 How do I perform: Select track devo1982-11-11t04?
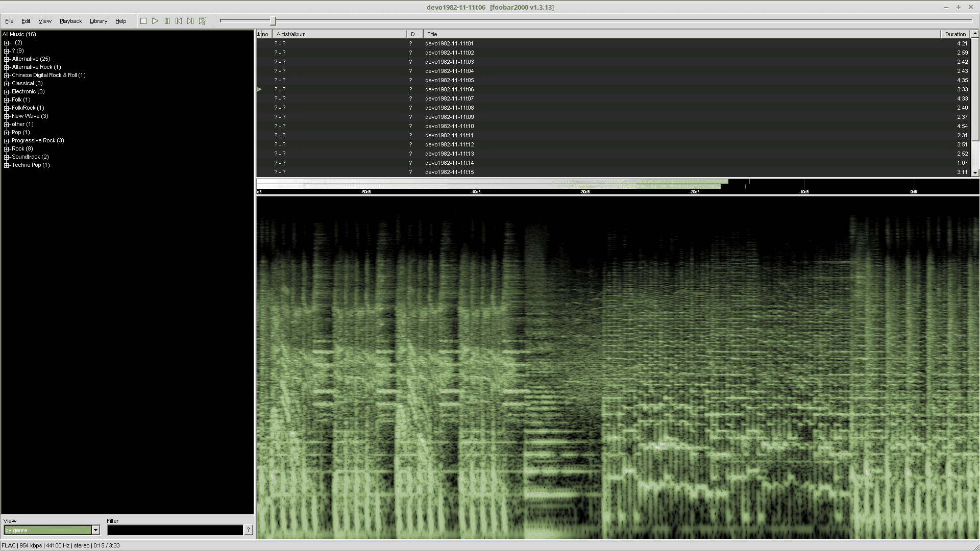click(x=613, y=71)
